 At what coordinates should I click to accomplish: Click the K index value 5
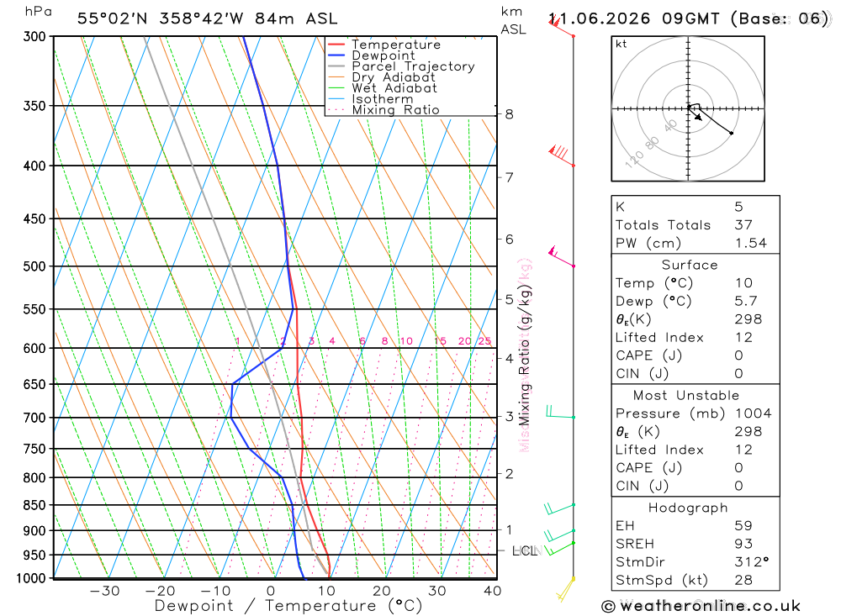point(739,207)
